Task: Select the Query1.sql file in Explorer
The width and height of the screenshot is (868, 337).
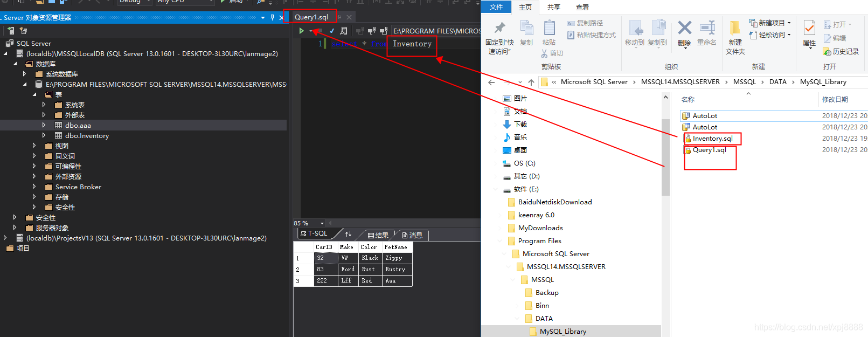Action: (709, 150)
